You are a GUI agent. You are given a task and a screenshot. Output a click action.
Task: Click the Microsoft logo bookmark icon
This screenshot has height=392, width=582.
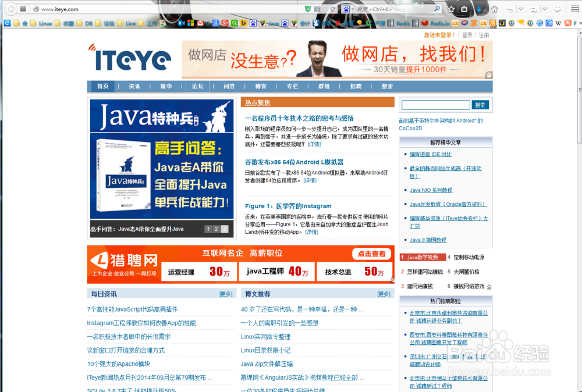click(x=190, y=23)
